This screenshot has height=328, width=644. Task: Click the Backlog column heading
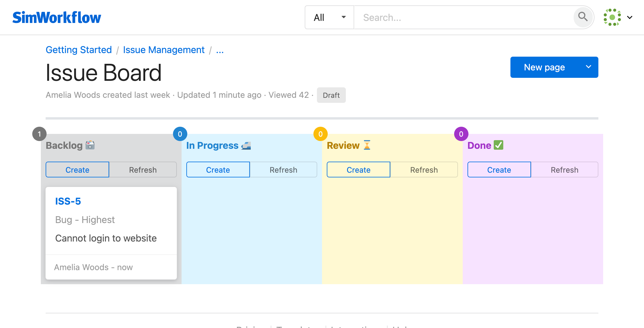(64, 146)
